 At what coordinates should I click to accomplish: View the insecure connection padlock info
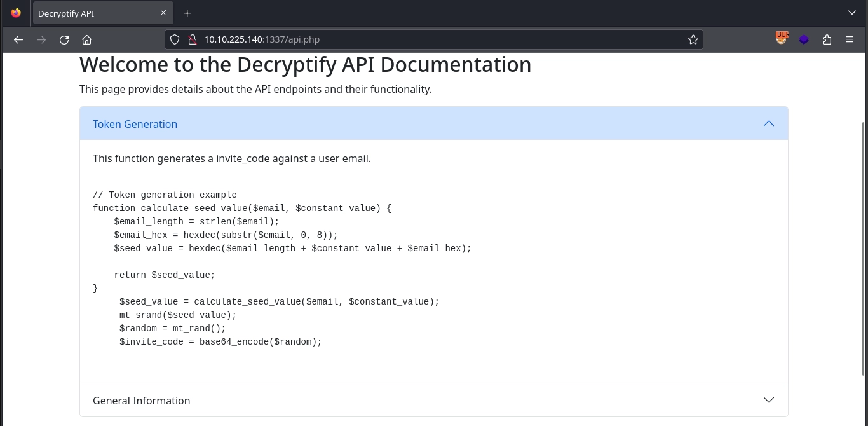192,39
